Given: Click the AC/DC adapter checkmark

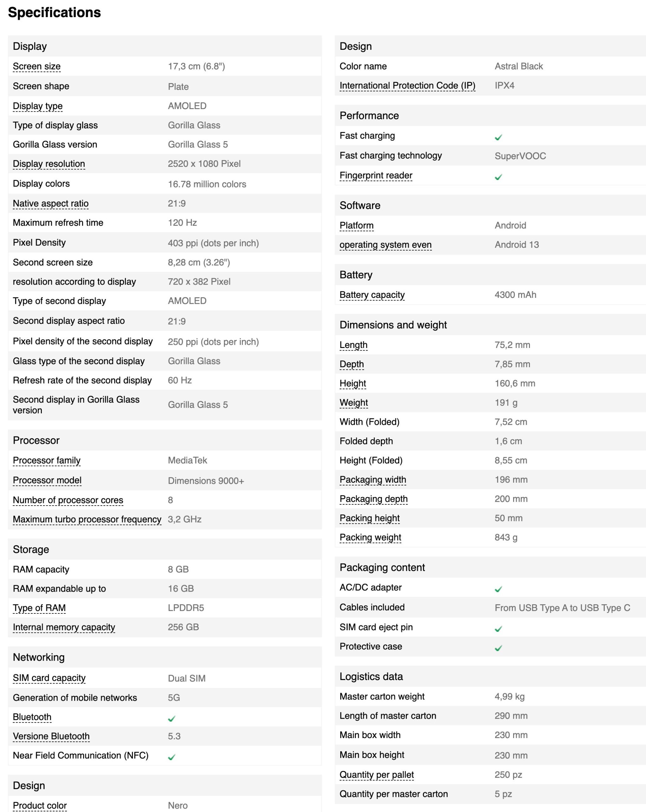Looking at the screenshot, I should tap(498, 589).
